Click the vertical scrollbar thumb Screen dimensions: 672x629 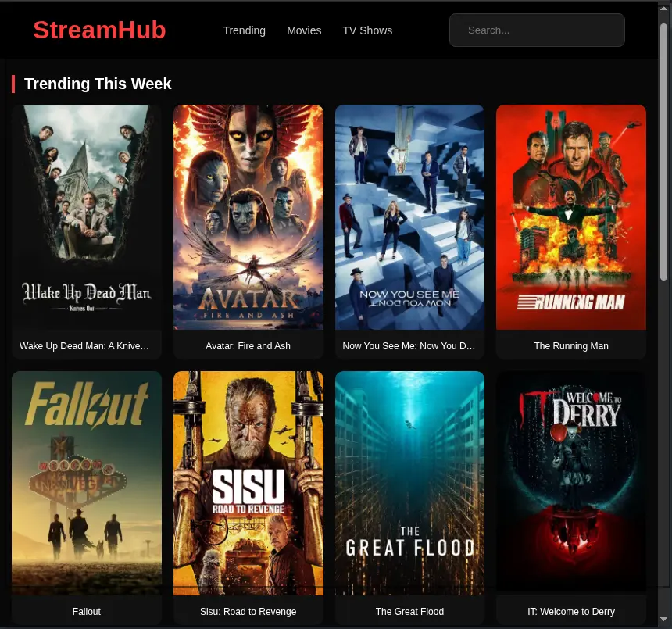(x=664, y=152)
